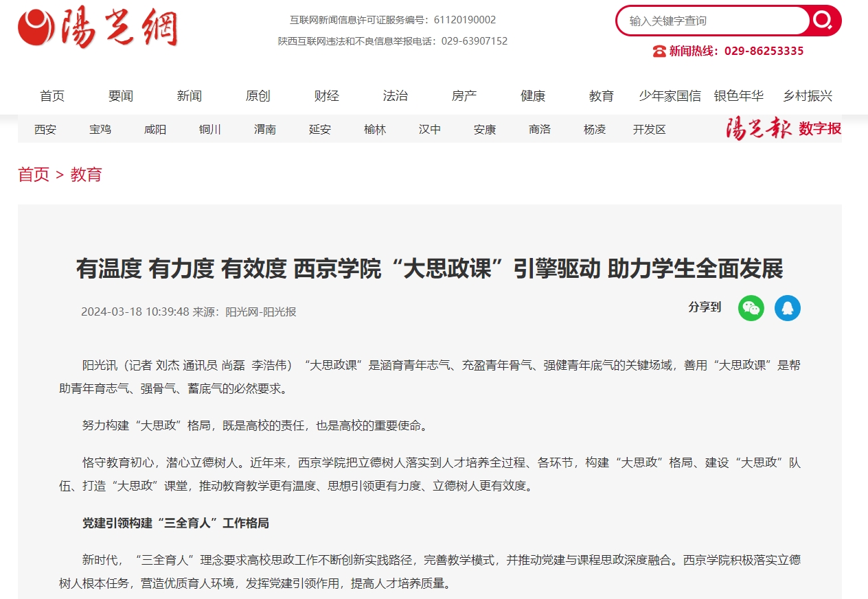Click the 新闻热线：029-86253335 text
The height and width of the screenshot is (599, 868).
click(x=737, y=51)
